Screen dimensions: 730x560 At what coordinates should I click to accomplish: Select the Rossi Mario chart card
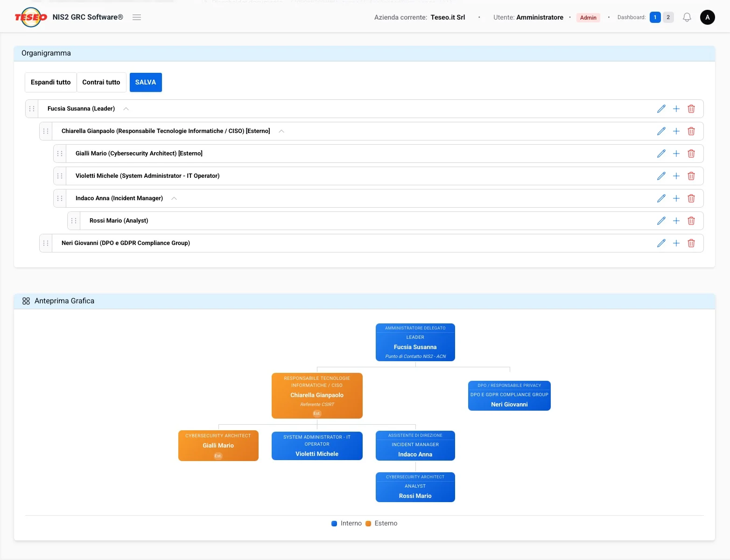(415, 487)
